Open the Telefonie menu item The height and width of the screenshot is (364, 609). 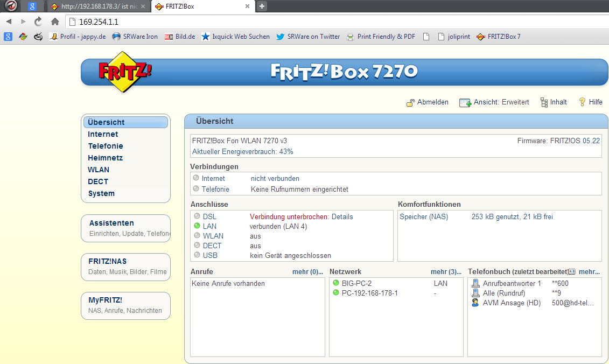click(x=105, y=146)
